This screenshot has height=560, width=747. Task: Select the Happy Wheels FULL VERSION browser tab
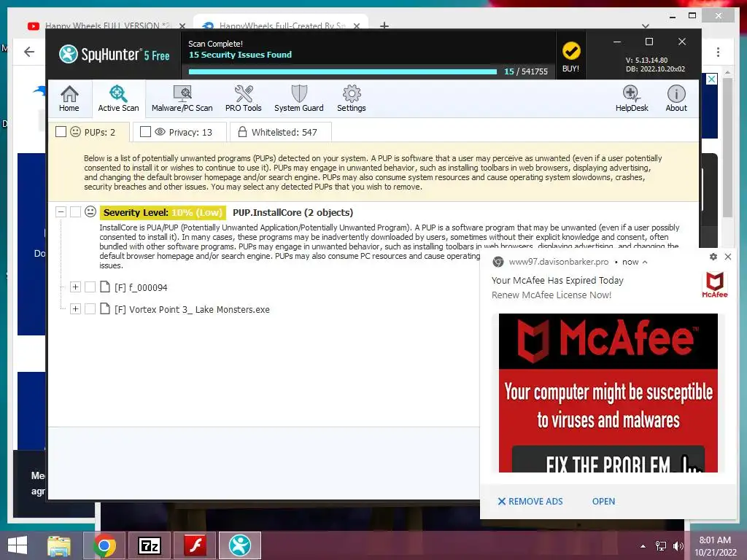coord(107,24)
